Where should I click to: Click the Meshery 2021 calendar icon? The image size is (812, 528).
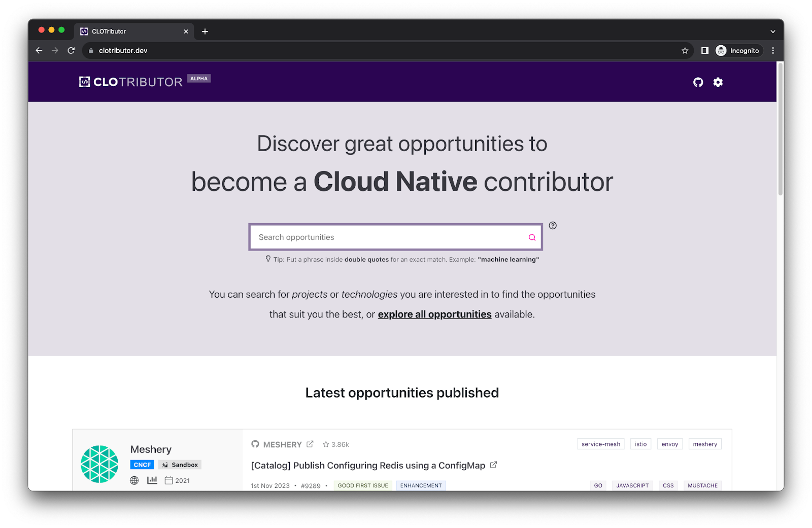click(x=168, y=480)
